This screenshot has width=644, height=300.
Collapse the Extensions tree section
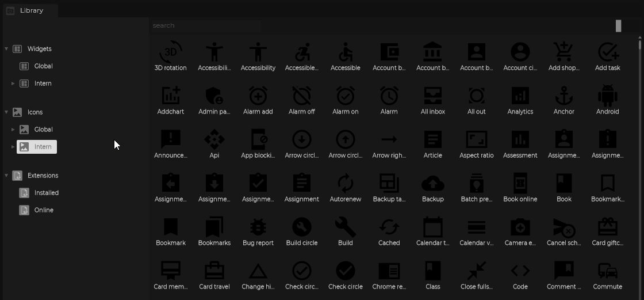6,176
